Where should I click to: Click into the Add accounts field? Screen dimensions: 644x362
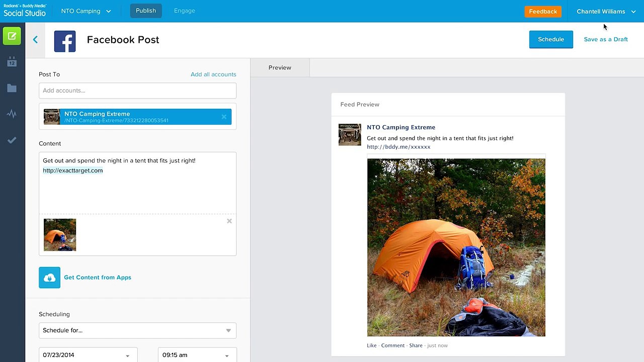137,90
